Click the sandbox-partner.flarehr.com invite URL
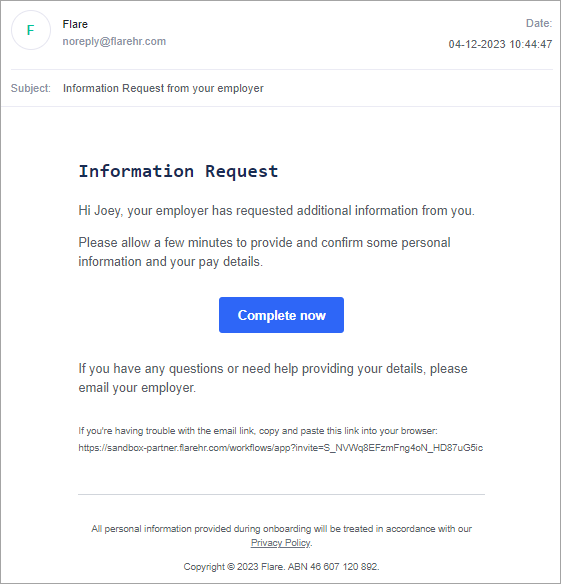 [x=280, y=448]
